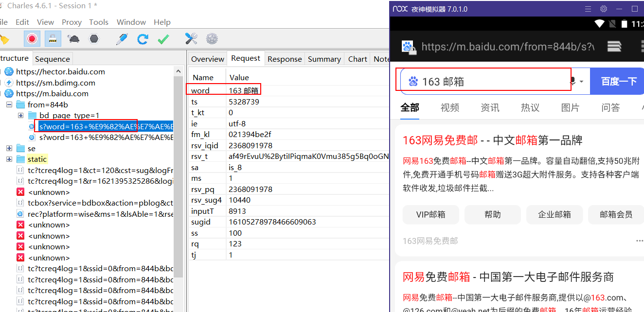Open the 网易免费邮箱 second result title
This screenshot has width=644, height=312.
coord(508,277)
